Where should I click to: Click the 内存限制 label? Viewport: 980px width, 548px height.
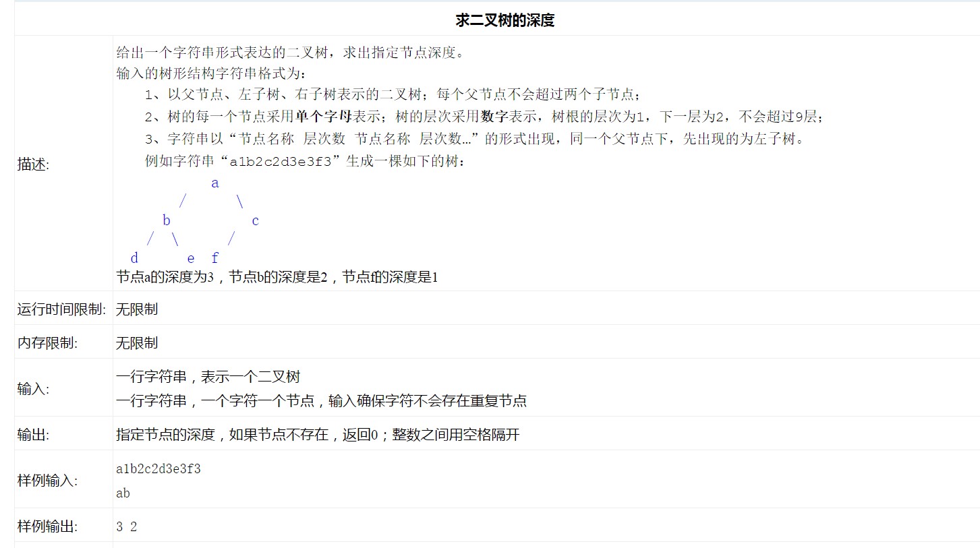coord(47,343)
